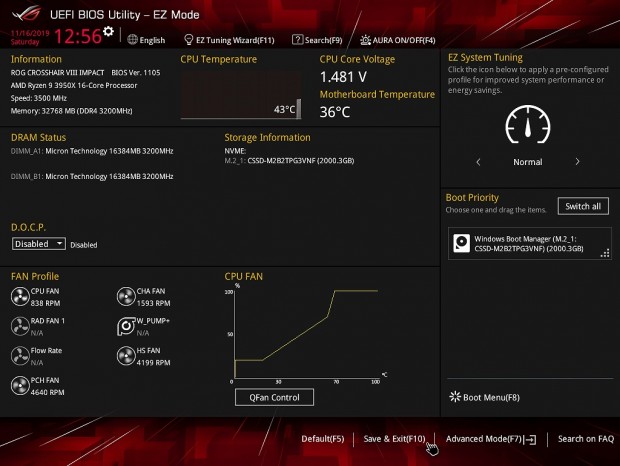The height and width of the screenshot is (466, 620).
Task: Click Memory 32768 MB info line
Action: coord(72,111)
